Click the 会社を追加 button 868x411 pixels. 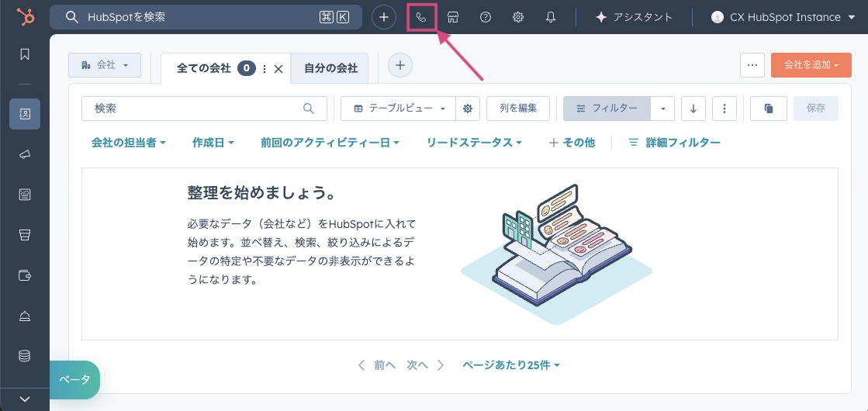pos(811,65)
